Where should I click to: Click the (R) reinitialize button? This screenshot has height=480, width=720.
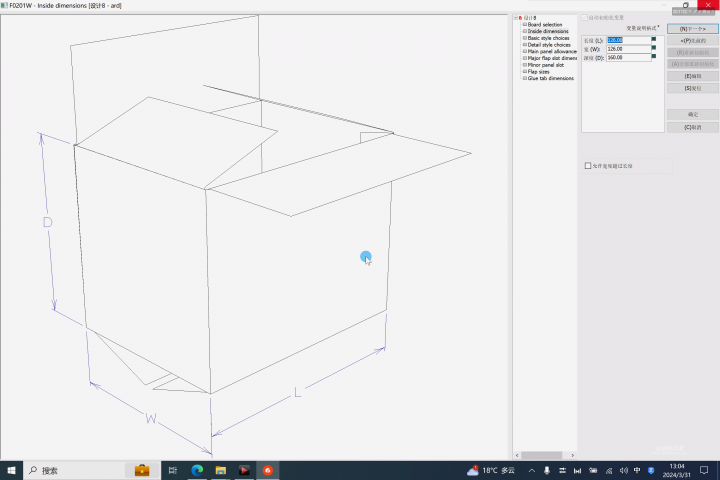click(x=692, y=52)
